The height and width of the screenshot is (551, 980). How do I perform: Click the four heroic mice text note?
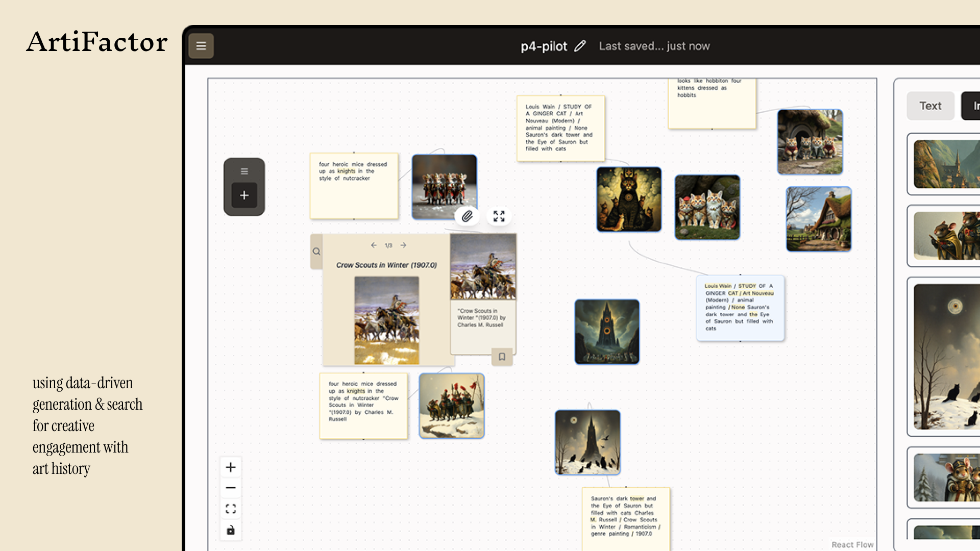pyautogui.click(x=354, y=186)
